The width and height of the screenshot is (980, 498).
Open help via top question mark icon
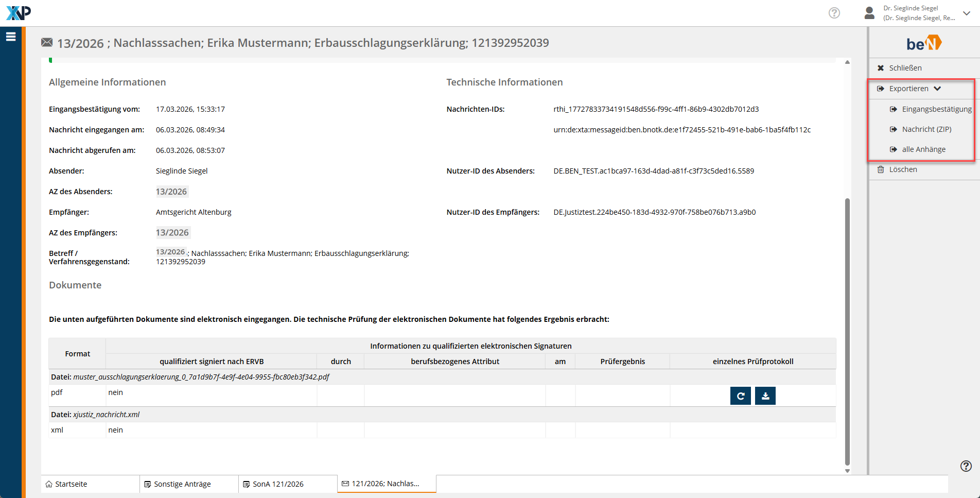pos(834,13)
